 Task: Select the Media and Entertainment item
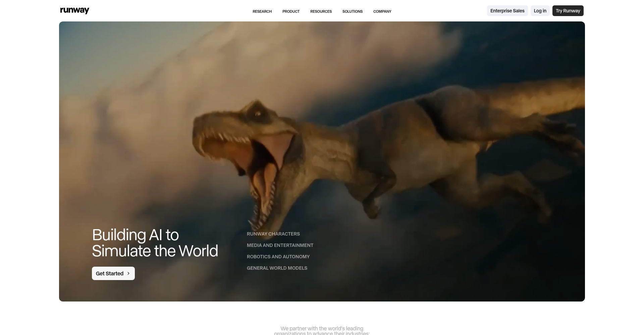pyautogui.click(x=280, y=245)
